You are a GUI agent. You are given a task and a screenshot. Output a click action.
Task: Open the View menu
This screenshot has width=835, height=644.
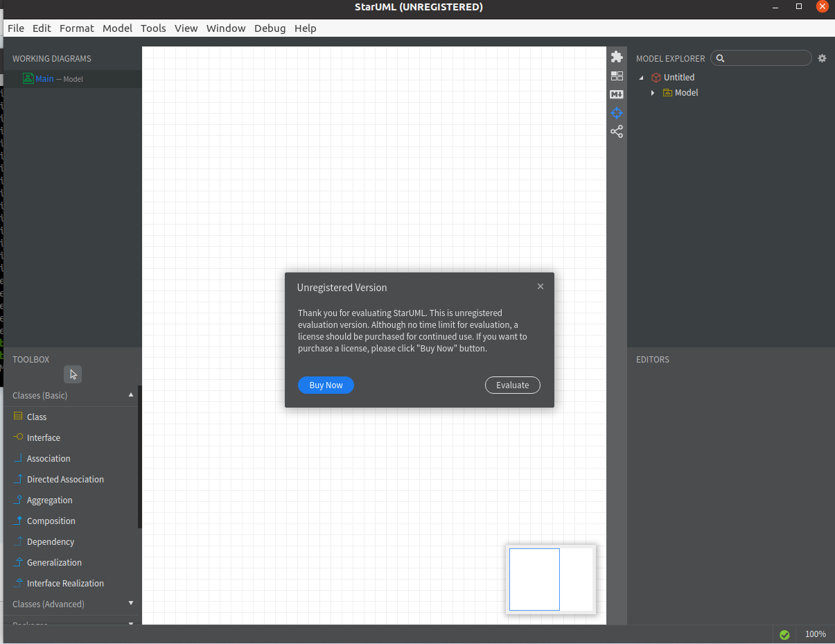click(186, 28)
